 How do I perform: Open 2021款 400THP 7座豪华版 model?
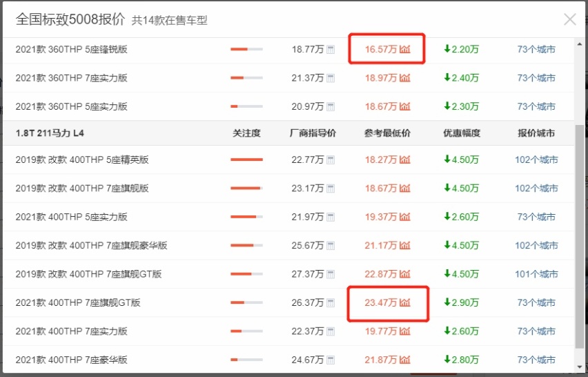pyautogui.click(x=72, y=360)
